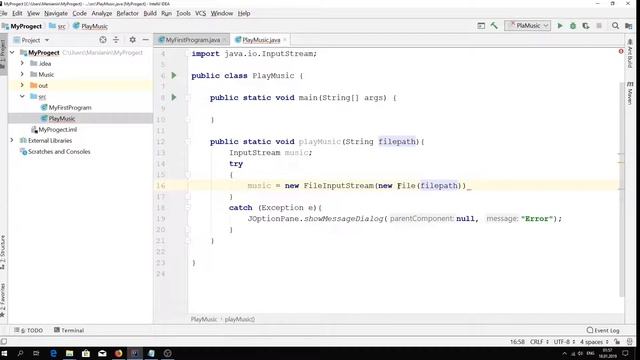Expand the .idea folder
Image resolution: width=640 pixels, height=360 pixels.
(x=22, y=63)
